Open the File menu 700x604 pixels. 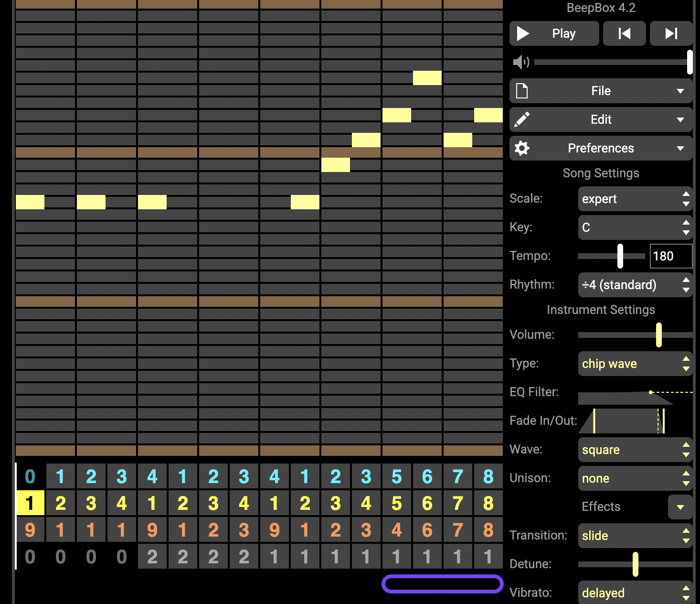[601, 91]
